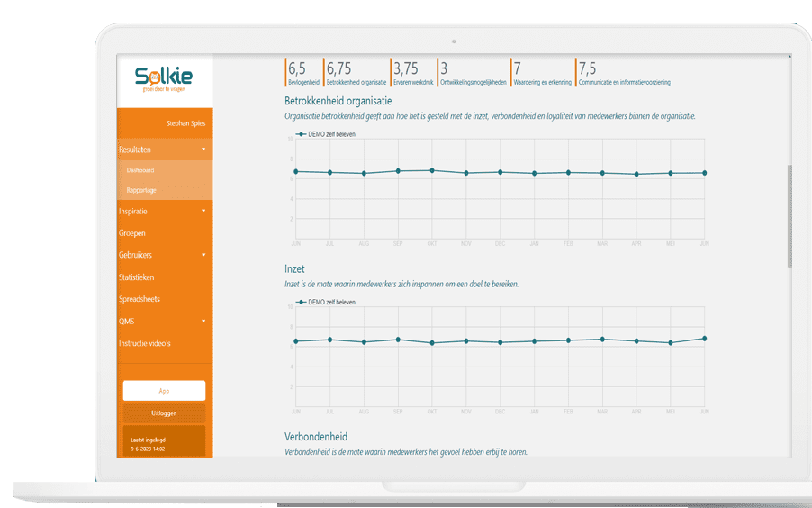This screenshot has height=508, width=812.
Task: Select the 7 Waardering en erkenning score
Action: (x=542, y=73)
